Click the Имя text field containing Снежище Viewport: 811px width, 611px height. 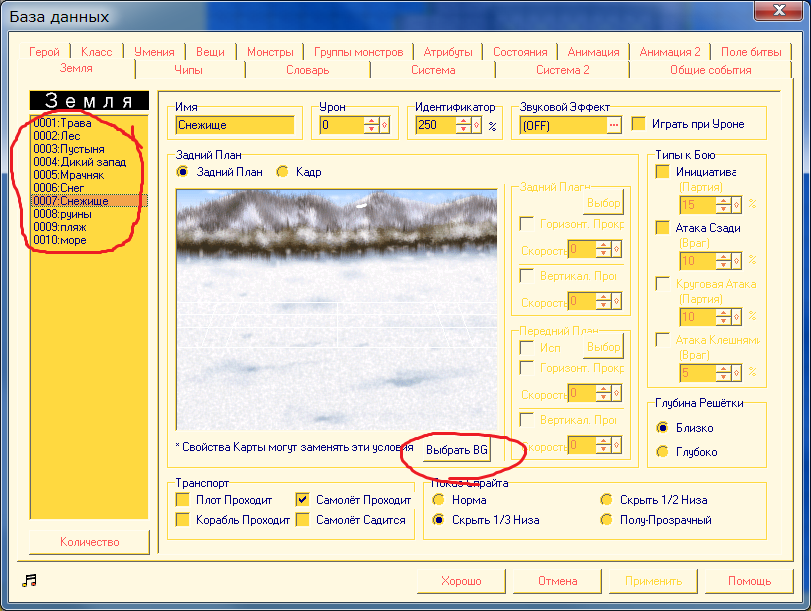point(235,125)
